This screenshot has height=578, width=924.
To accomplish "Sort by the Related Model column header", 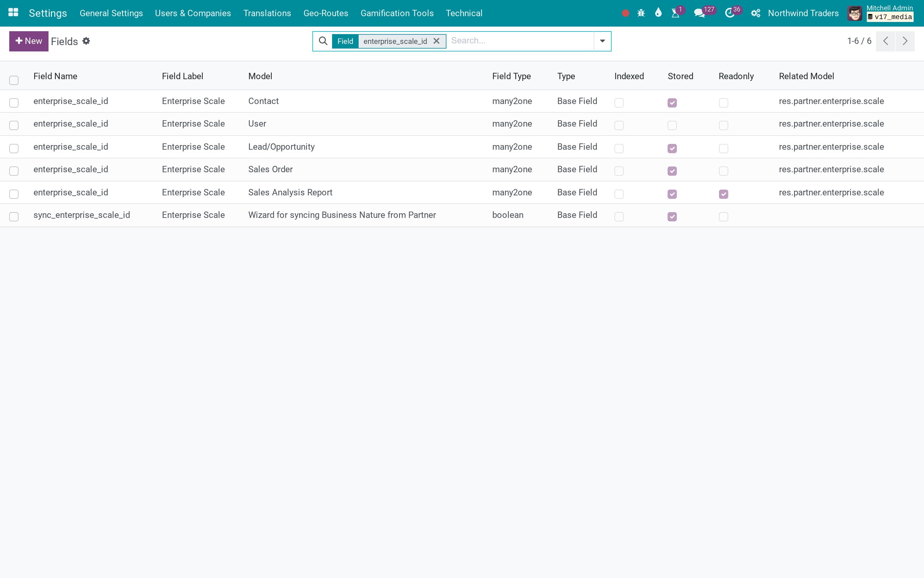I will click(806, 76).
